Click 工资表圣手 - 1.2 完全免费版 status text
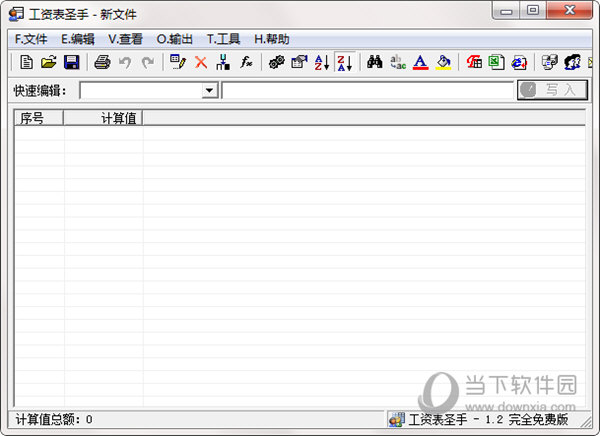Image resolution: width=600 pixels, height=436 pixels. (x=488, y=420)
